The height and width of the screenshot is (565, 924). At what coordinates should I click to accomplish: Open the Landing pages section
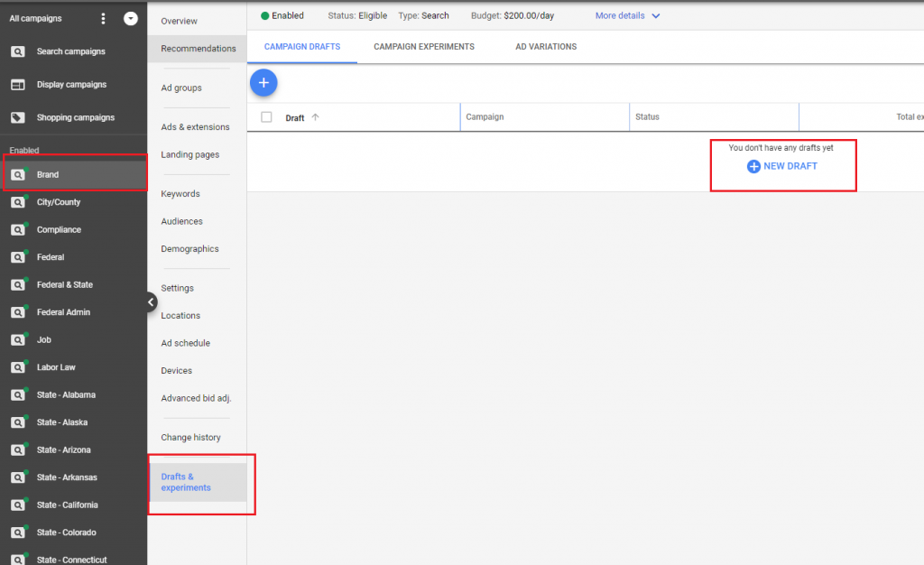(x=189, y=155)
